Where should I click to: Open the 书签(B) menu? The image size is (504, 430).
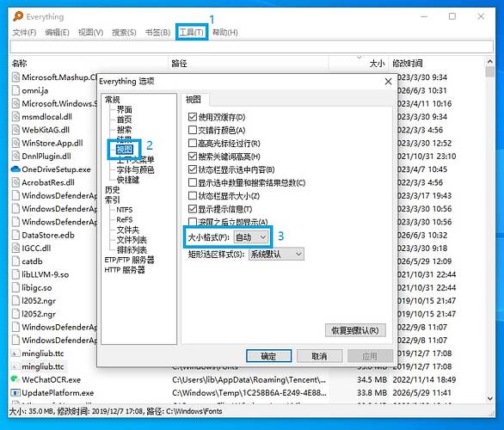157,33
